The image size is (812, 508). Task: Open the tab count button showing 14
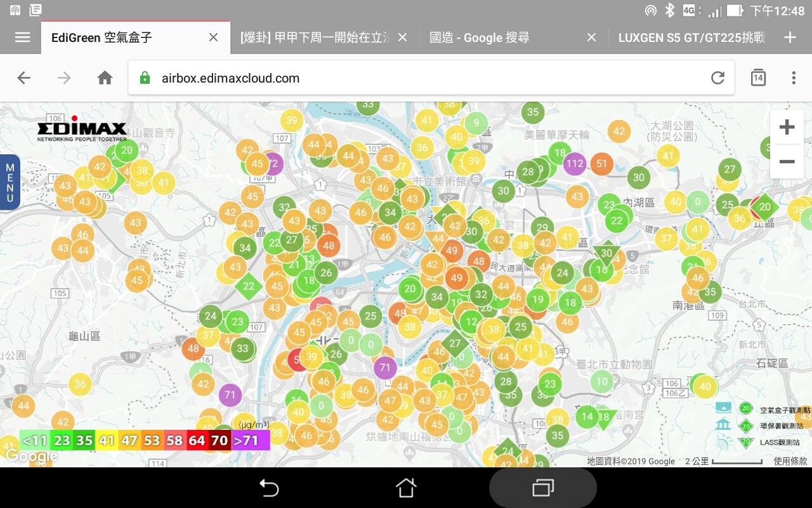(x=758, y=77)
